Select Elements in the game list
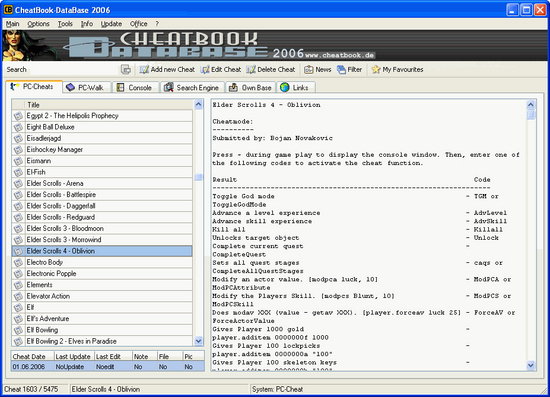Image resolution: width=550 pixels, height=397 pixels. point(102,285)
